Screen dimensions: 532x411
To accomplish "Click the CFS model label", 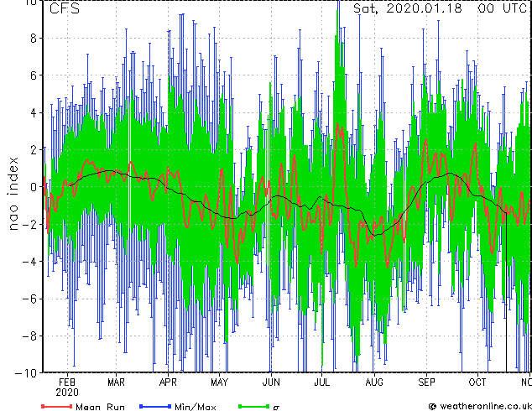I will click(x=65, y=8).
